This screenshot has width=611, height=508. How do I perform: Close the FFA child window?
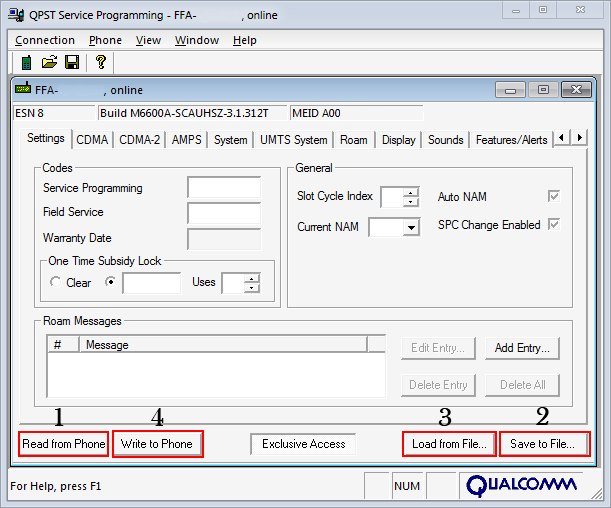coord(576,90)
